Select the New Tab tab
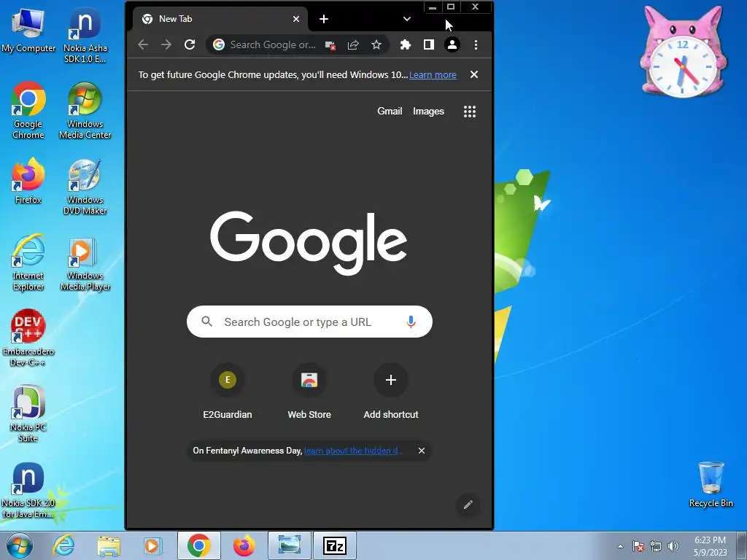The width and height of the screenshot is (747, 560). coord(220,19)
